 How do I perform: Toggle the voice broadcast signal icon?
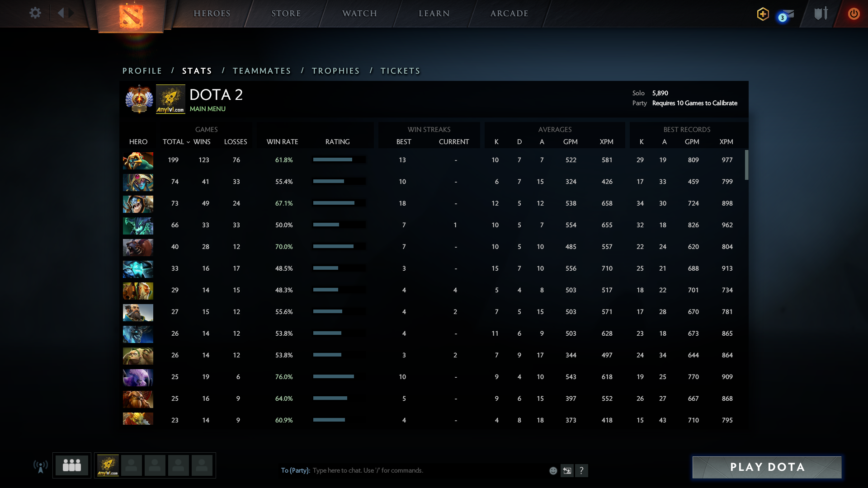click(x=41, y=466)
